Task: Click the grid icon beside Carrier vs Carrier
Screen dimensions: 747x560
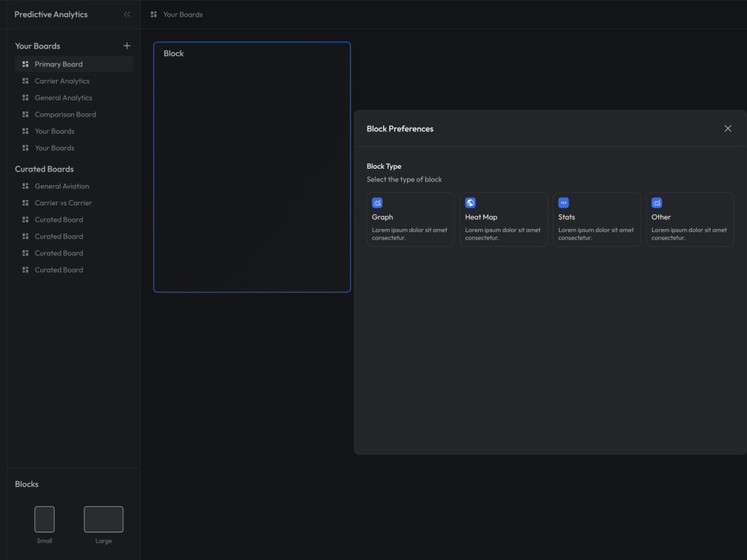Action: click(25, 203)
